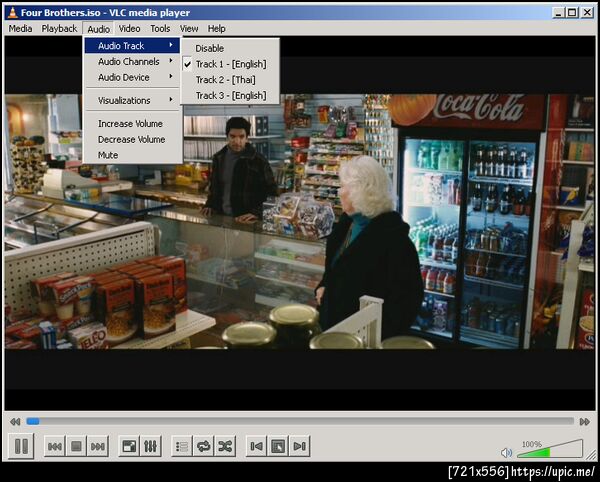Mute audio via speaker icon
This screenshot has height=482, width=600.
click(x=506, y=453)
